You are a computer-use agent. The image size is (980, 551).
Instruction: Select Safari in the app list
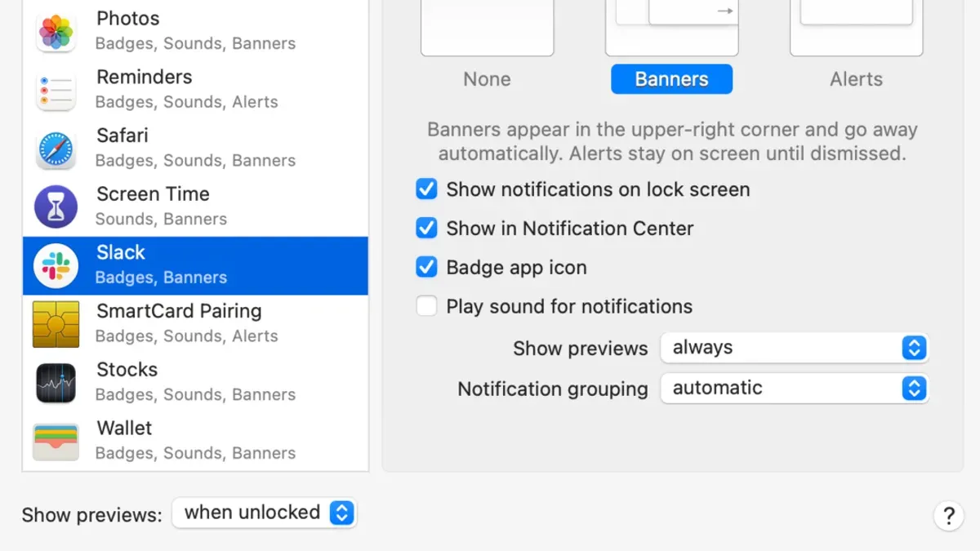point(195,149)
